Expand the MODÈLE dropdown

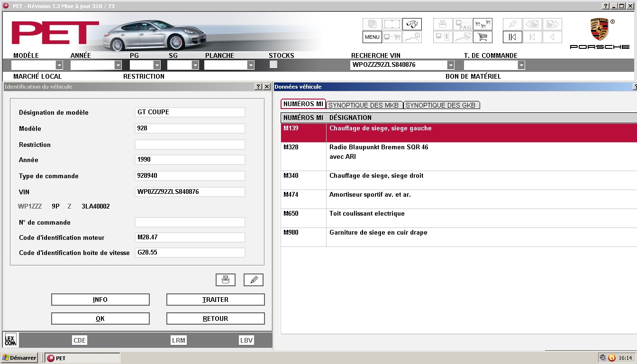point(59,65)
